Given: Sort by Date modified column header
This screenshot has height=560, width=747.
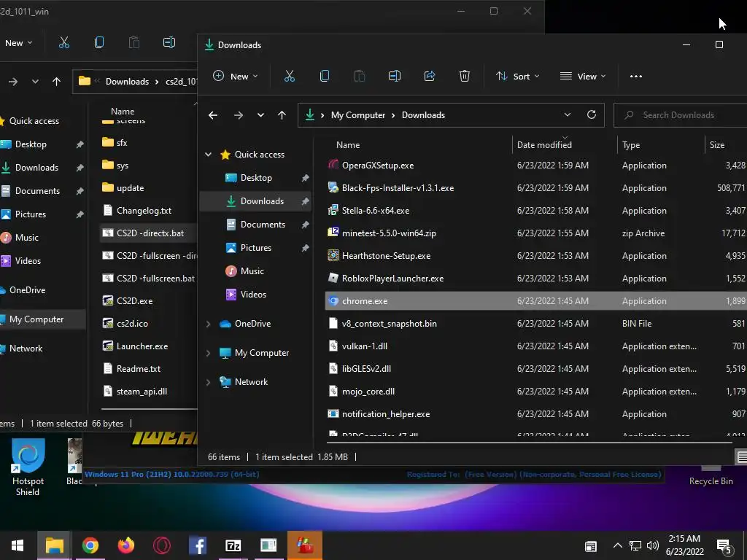Looking at the screenshot, I should [544, 145].
